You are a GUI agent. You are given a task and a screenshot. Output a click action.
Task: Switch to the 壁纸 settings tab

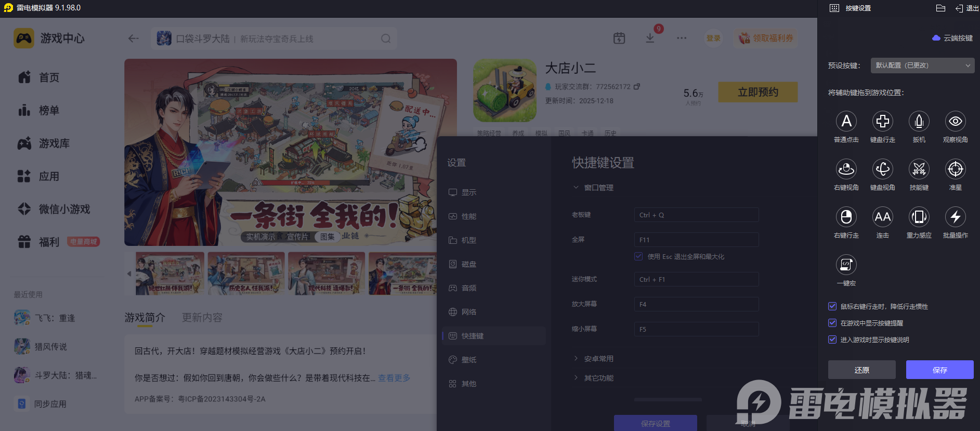[x=468, y=360]
